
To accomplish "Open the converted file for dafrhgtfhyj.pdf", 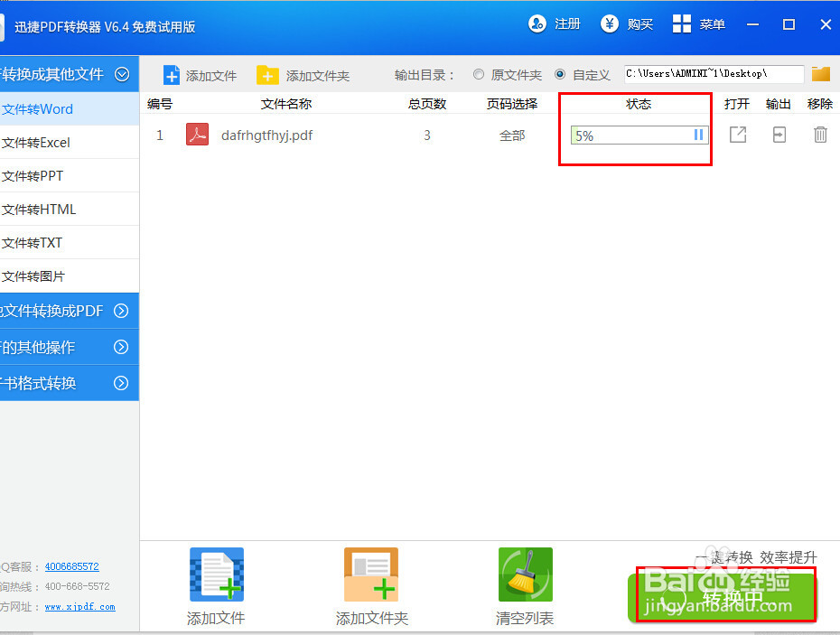I will 738,135.
